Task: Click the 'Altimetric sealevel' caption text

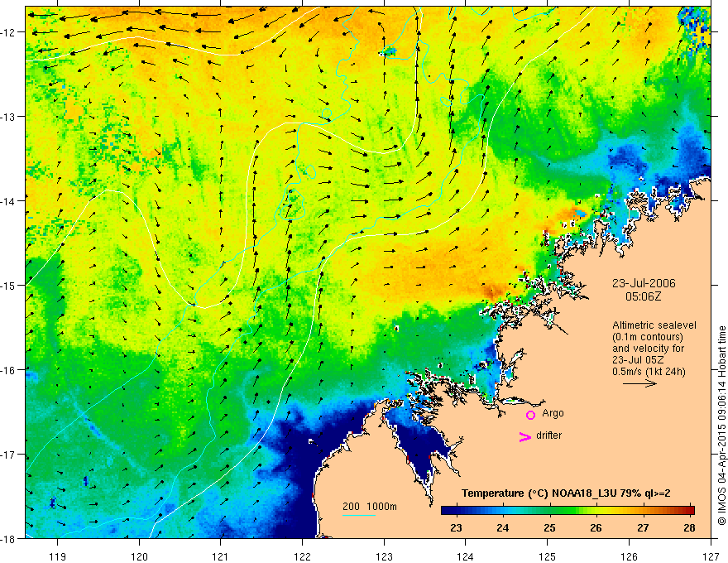Action: [x=654, y=325]
